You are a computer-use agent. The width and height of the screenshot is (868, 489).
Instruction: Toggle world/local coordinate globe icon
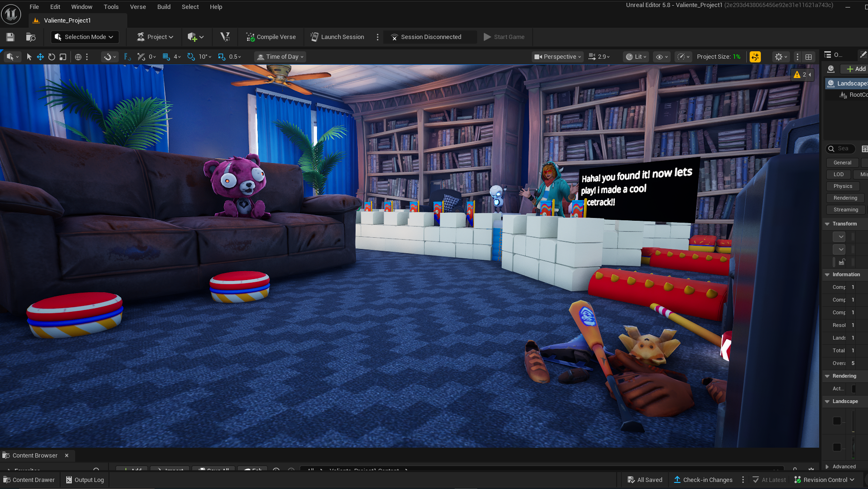pos(78,57)
